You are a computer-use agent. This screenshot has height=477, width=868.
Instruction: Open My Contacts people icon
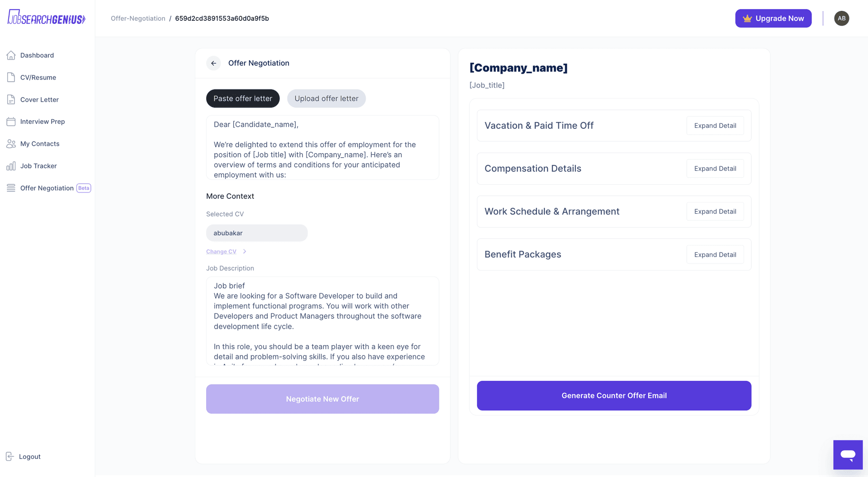[11, 144]
